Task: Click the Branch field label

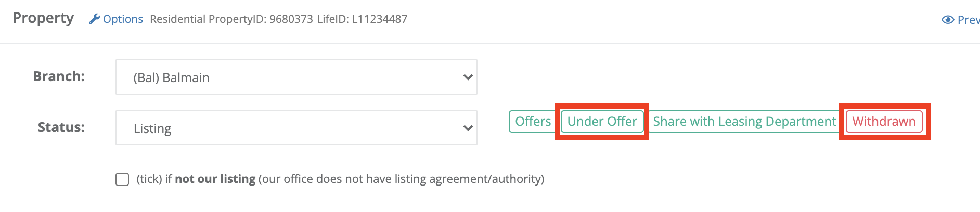Action: 59,76
